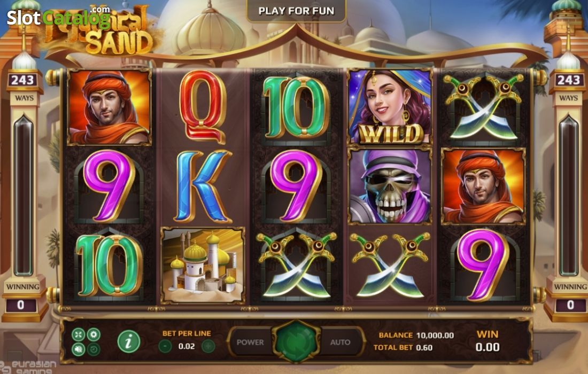The image size is (588, 374).
Task: Select the Wild princess symbol
Action: (390, 107)
